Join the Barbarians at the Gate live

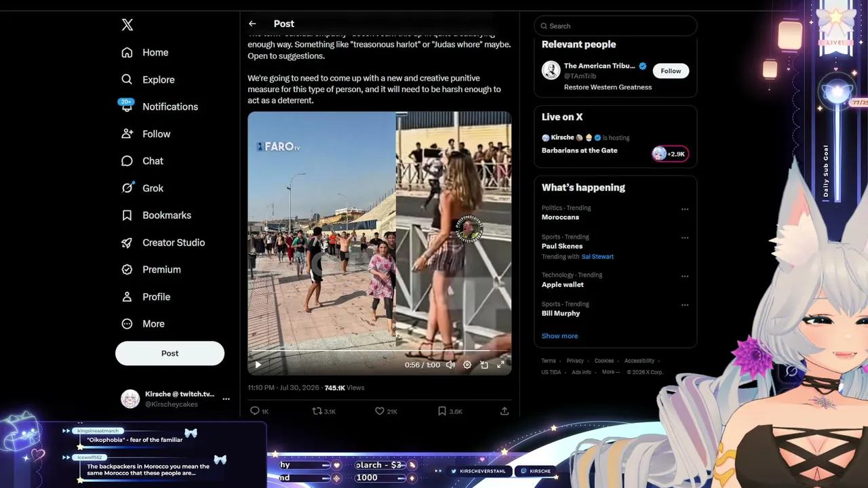(579, 150)
